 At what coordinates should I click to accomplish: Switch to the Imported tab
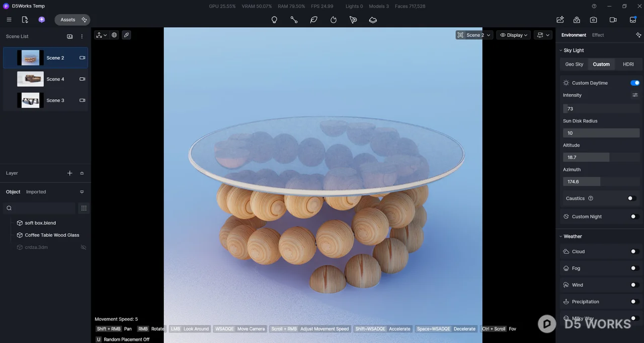coord(36,192)
